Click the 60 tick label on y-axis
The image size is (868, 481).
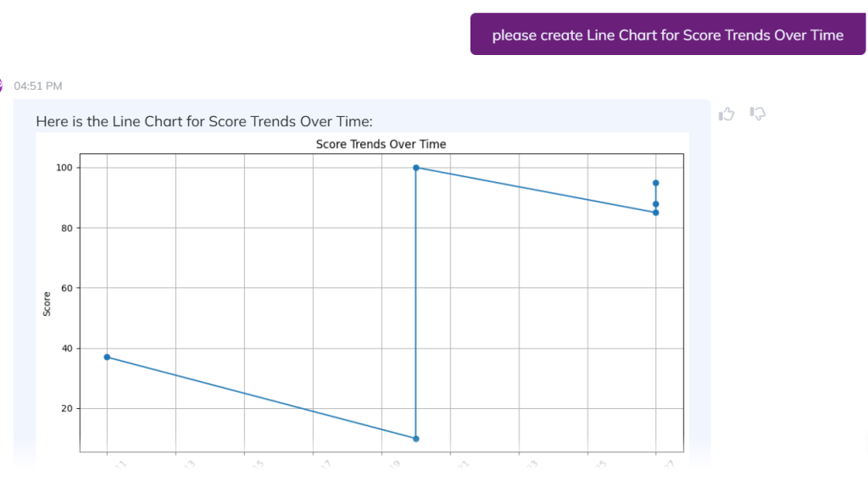click(x=66, y=288)
